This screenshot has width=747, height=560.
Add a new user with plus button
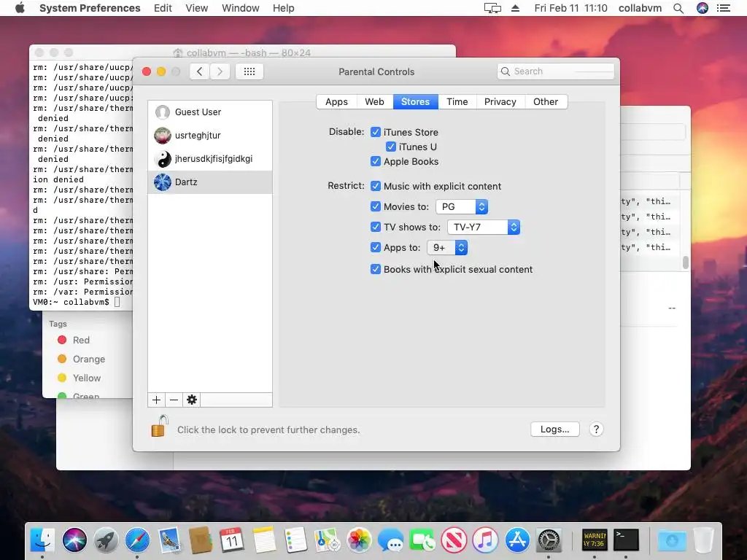[156, 400]
